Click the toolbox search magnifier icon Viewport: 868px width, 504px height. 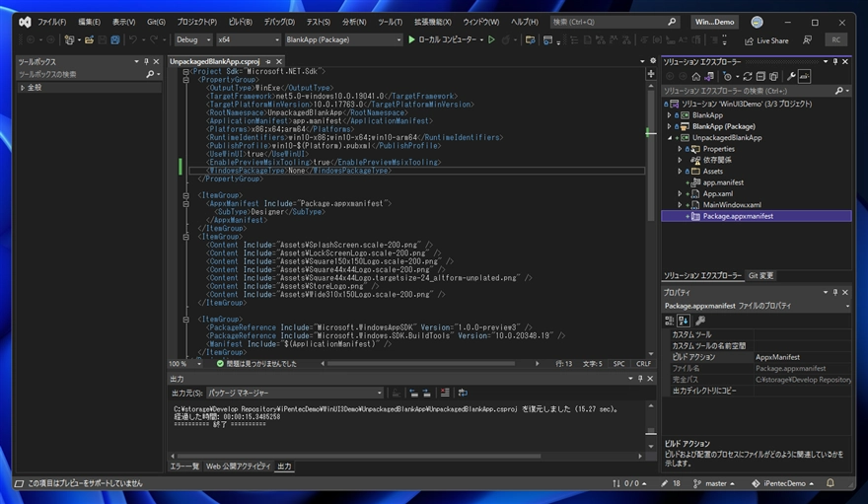click(150, 74)
